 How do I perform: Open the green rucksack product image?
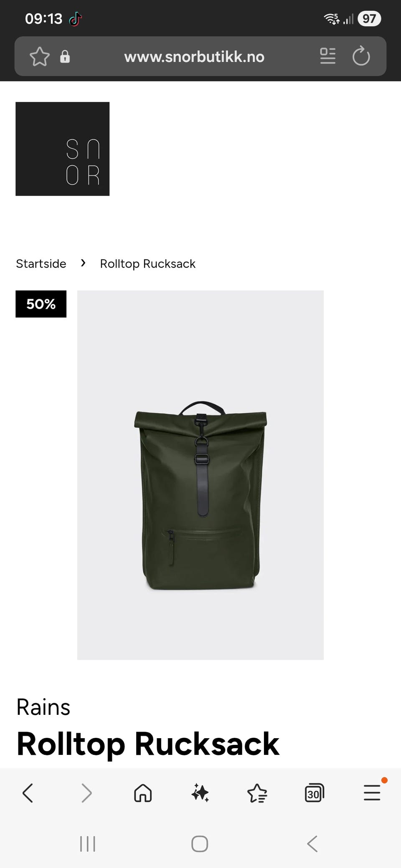(x=200, y=475)
